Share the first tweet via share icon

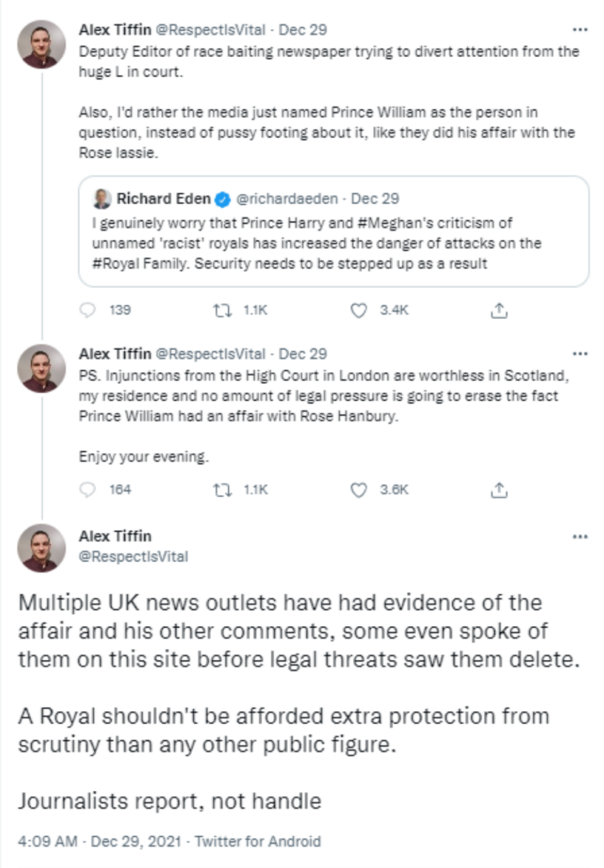498,311
